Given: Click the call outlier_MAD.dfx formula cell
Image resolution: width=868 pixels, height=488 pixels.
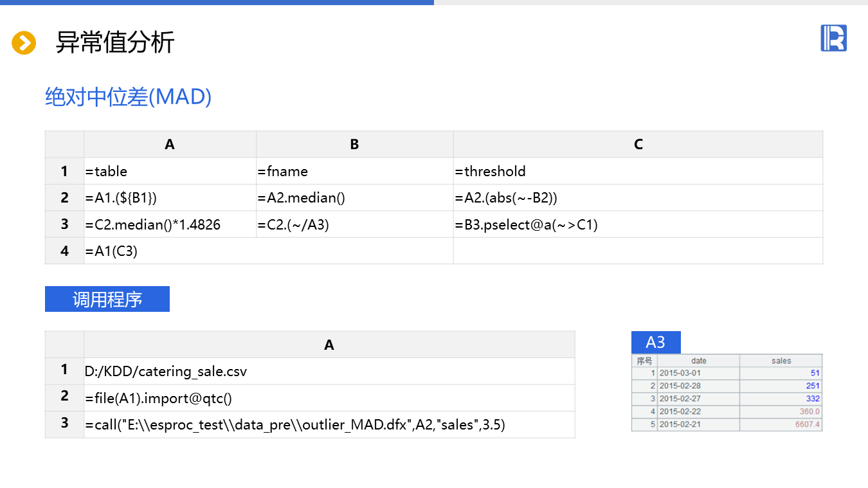Looking at the screenshot, I should click(x=329, y=425).
